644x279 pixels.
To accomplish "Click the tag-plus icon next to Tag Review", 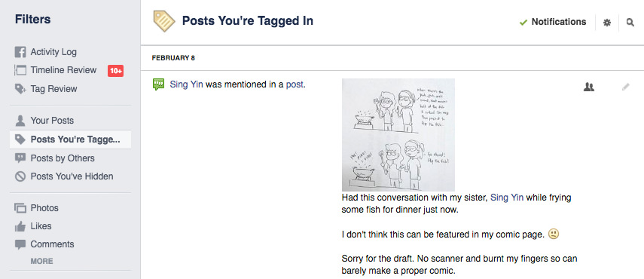I will pyautogui.click(x=20, y=89).
